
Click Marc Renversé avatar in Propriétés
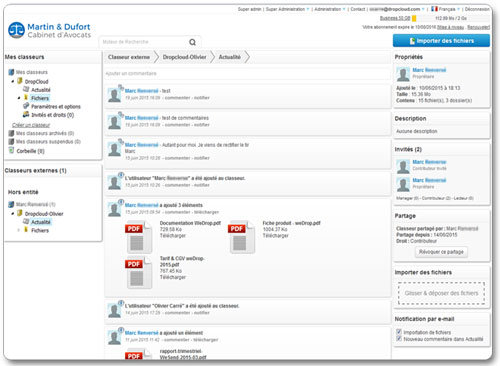click(403, 74)
